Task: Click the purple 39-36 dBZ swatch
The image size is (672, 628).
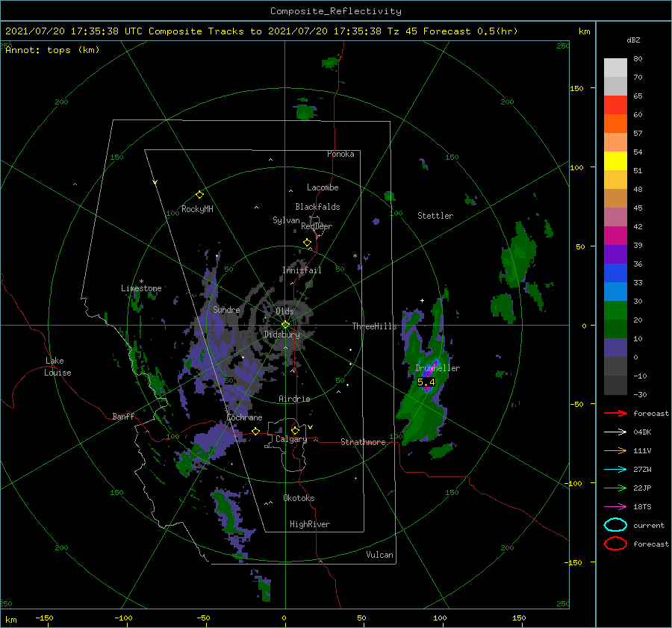Action: click(615, 255)
